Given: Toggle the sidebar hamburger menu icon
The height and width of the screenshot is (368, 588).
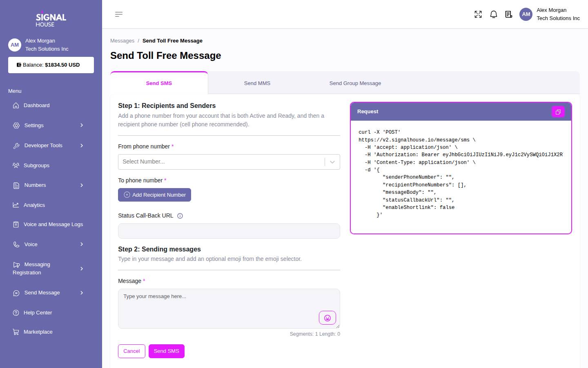Looking at the screenshot, I should (x=119, y=14).
